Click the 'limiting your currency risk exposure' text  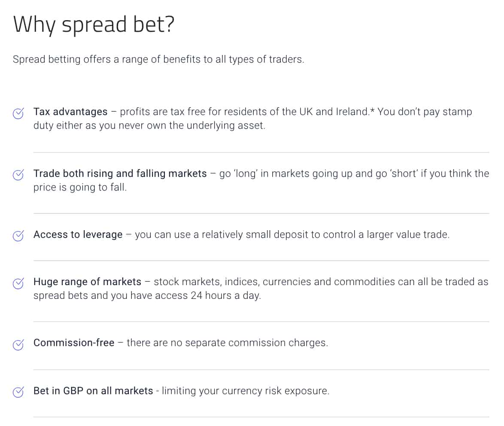[246, 391]
